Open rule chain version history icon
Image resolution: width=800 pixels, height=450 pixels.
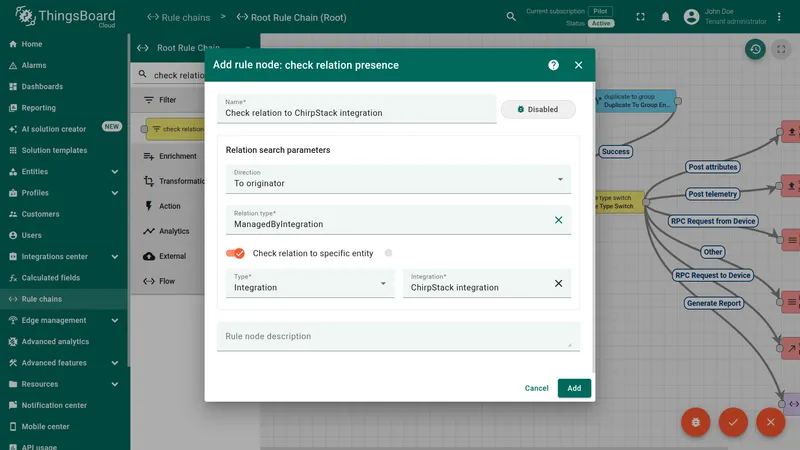click(755, 49)
